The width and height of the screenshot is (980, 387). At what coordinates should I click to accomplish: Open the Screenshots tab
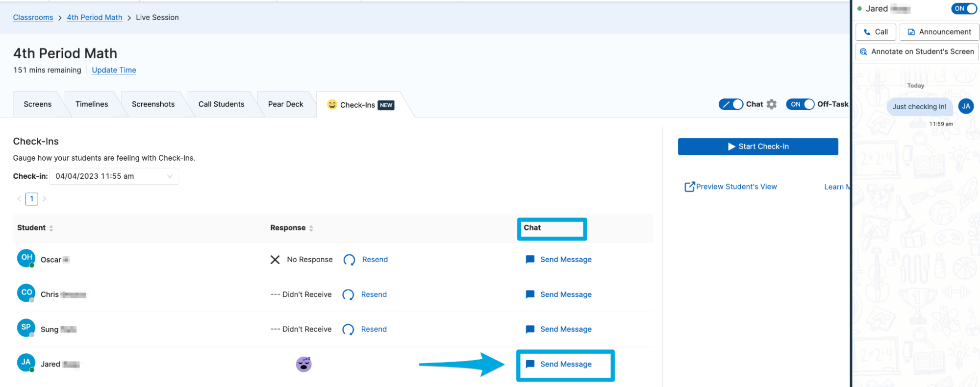(x=153, y=104)
